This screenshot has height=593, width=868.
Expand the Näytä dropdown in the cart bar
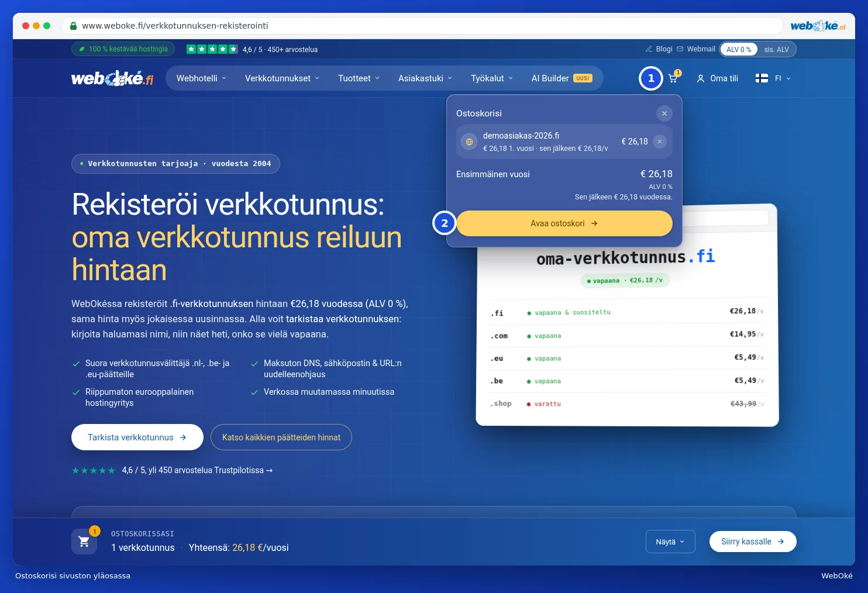[x=670, y=542]
